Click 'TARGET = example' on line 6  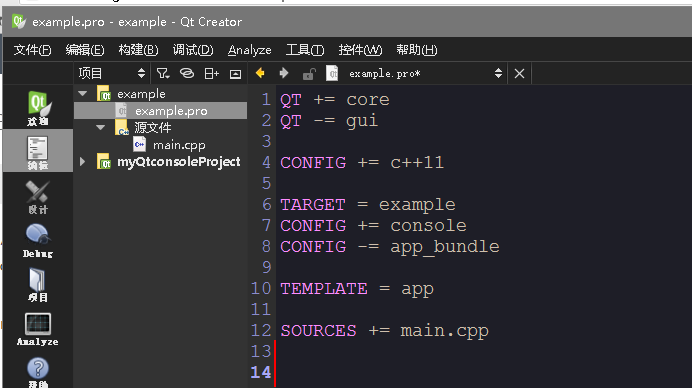(368, 205)
